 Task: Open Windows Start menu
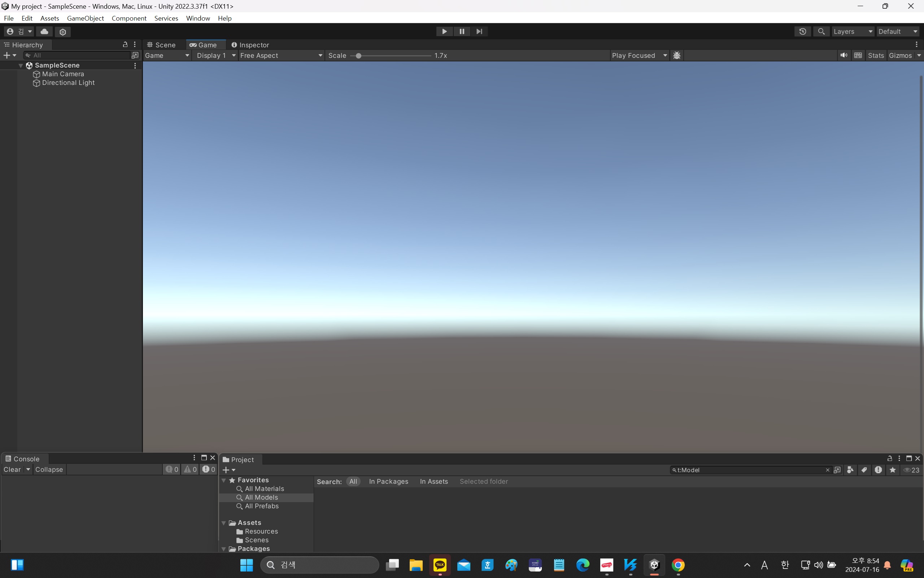tap(247, 565)
